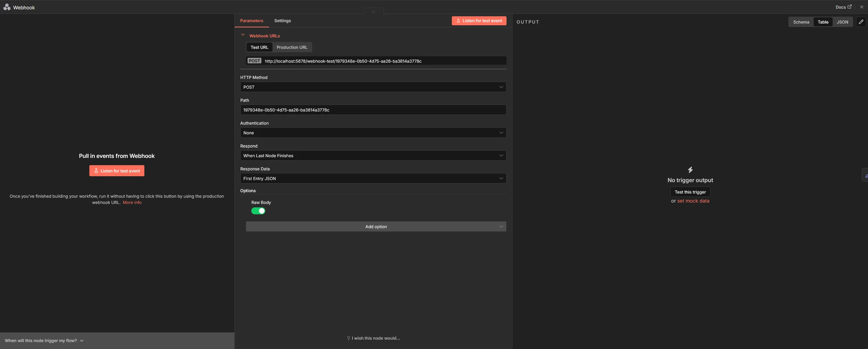Screen dimensions: 868x349
Task: Open the HTTP Method dropdown
Action: click(373, 87)
